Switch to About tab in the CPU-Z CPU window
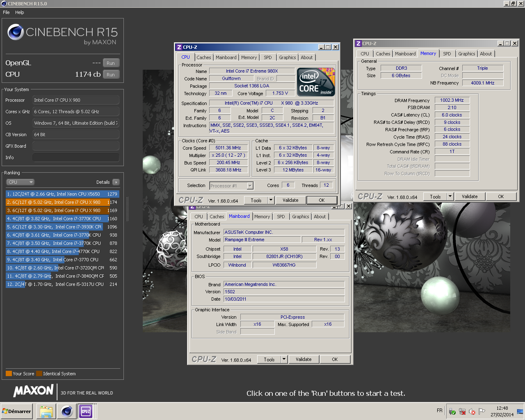525x420 pixels. 307,57
